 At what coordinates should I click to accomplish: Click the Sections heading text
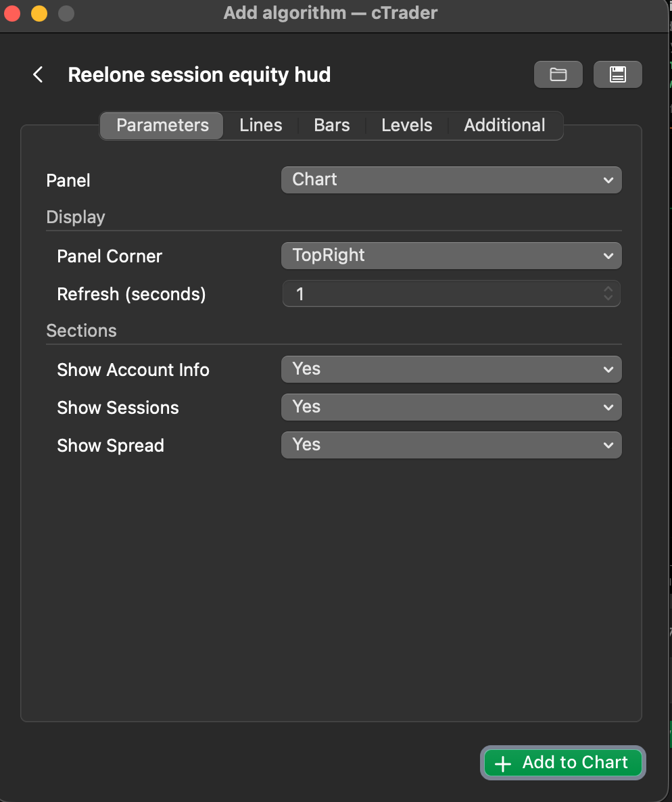point(81,331)
